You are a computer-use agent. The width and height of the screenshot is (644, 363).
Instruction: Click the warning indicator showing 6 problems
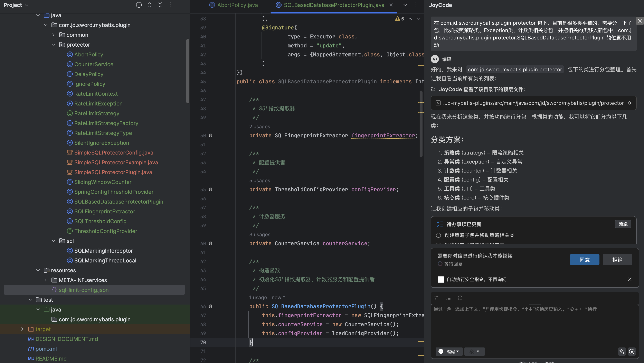(399, 19)
